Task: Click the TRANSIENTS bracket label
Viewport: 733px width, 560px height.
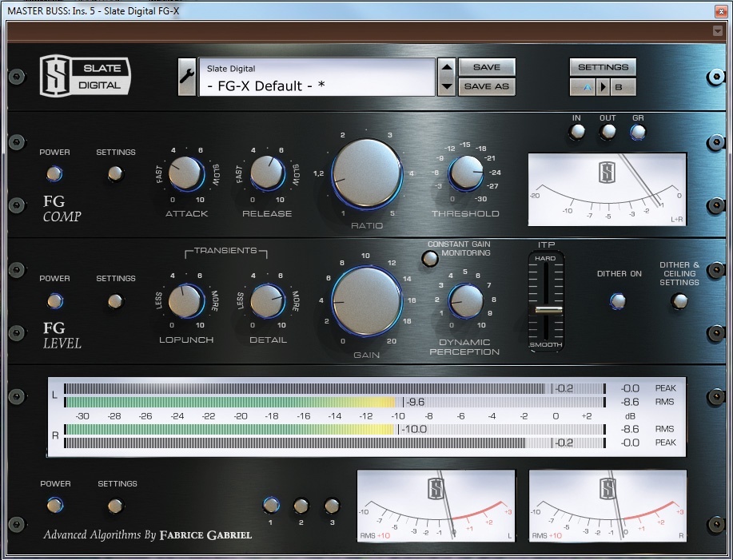Action: 225,252
